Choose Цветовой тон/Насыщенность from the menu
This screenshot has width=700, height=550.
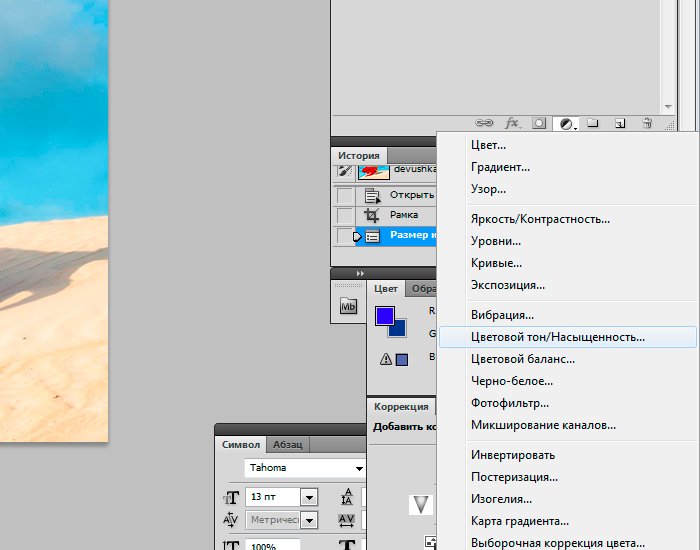point(558,337)
